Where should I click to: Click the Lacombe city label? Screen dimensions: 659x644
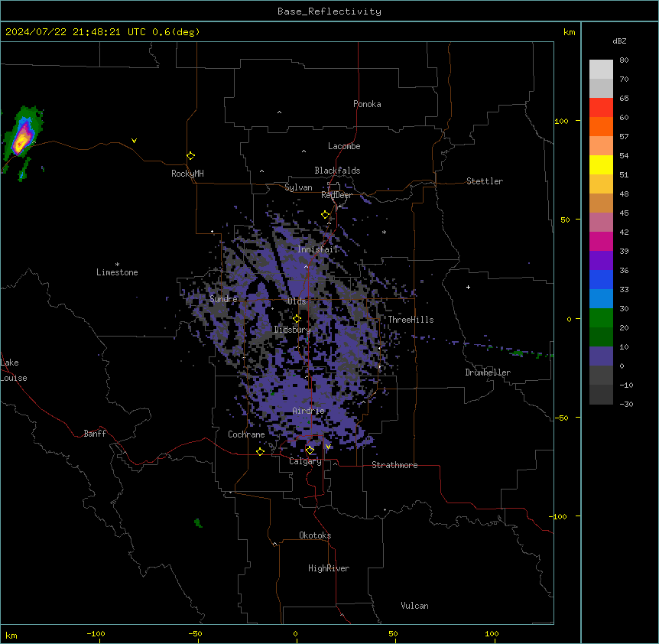[344, 146]
